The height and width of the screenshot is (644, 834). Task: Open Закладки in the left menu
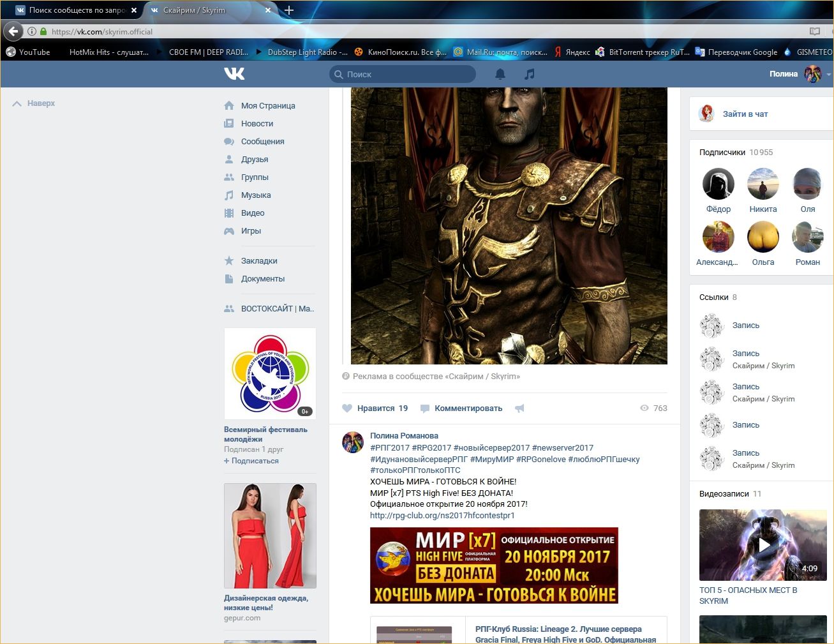[x=258, y=261]
